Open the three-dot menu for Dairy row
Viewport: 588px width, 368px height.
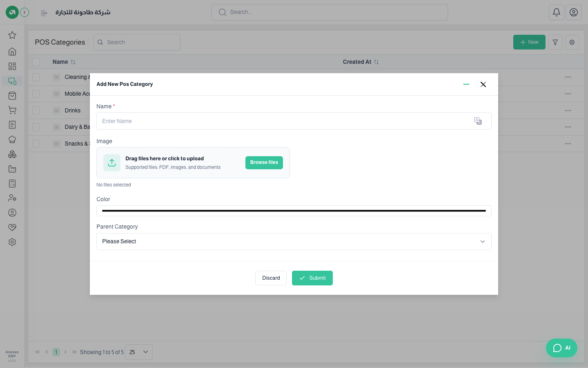(x=568, y=127)
